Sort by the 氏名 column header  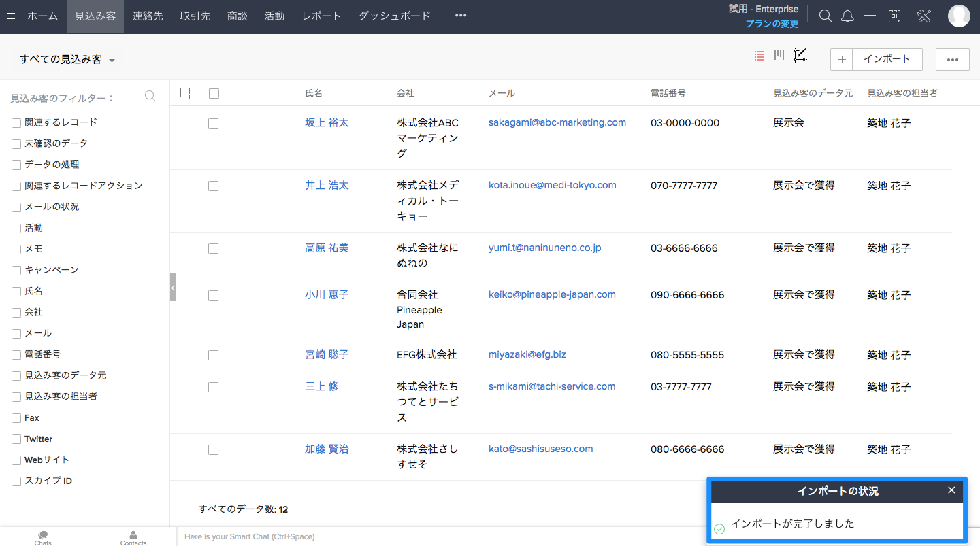click(x=314, y=93)
